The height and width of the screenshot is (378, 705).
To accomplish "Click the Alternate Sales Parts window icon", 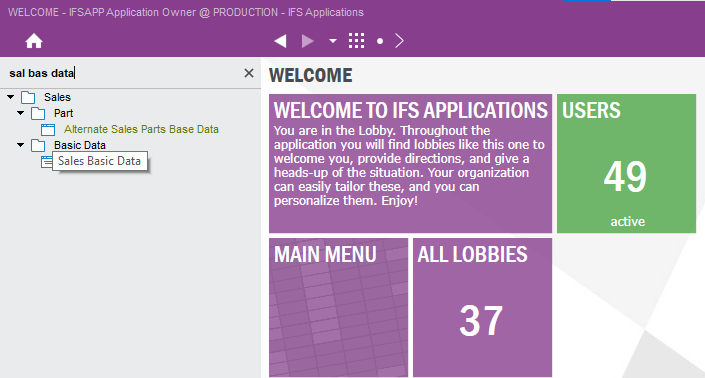I will (48, 130).
